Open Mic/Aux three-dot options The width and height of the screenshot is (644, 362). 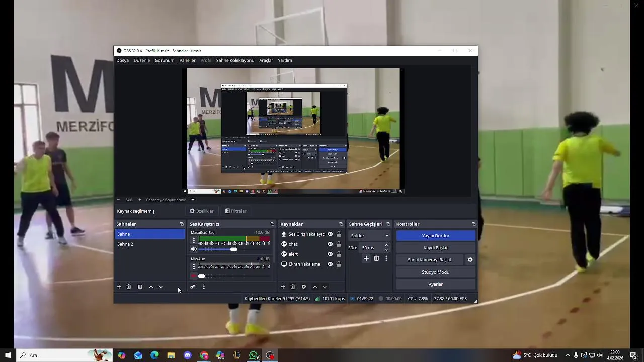click(x=194, y=267)
